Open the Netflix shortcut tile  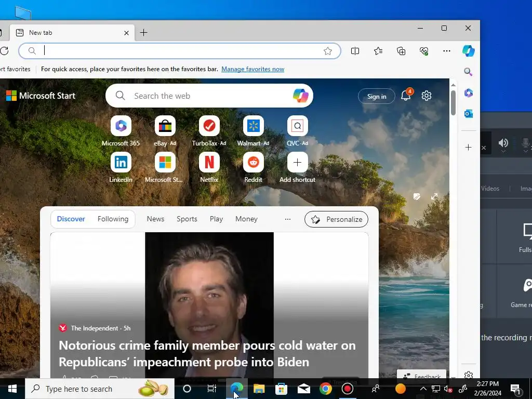click(x=209, y=167)
